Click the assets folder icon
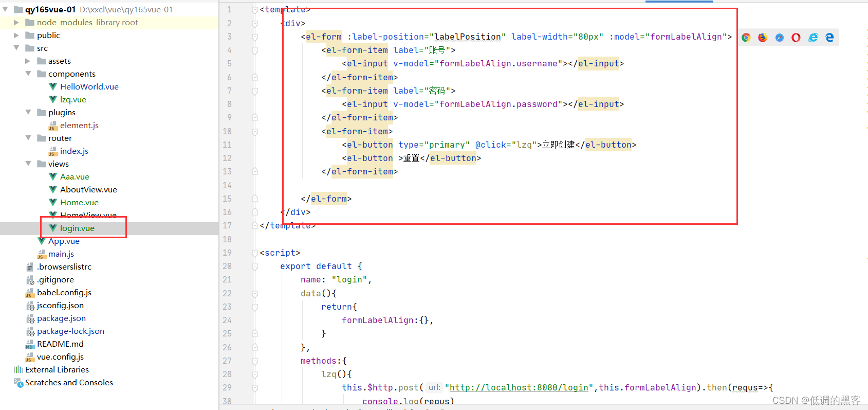 [42, 61]
